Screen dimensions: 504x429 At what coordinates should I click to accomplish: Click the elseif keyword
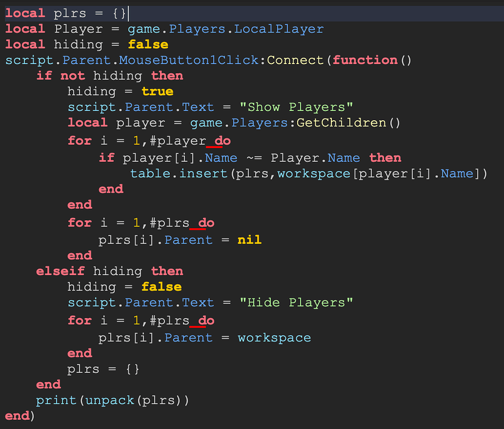61,271
